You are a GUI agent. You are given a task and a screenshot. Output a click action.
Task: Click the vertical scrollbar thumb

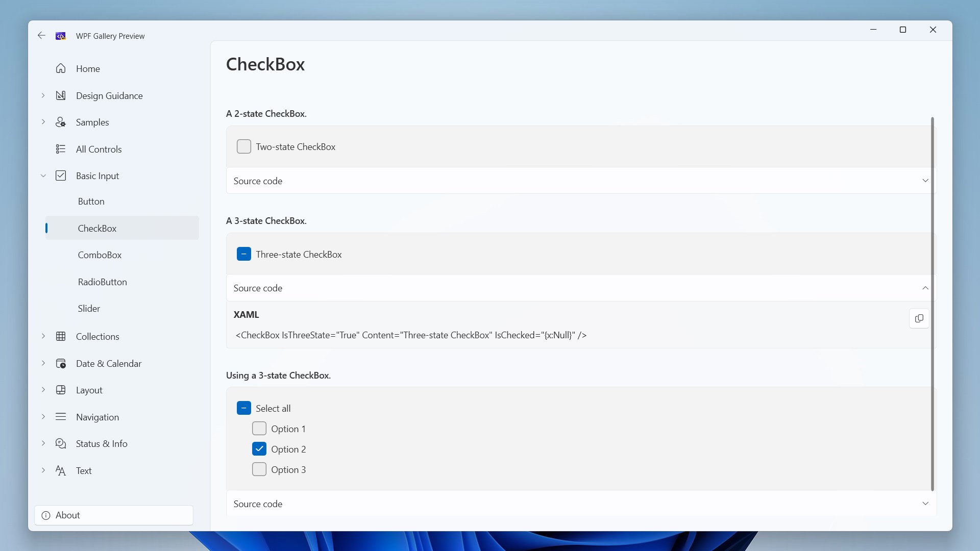click(932, 304)
